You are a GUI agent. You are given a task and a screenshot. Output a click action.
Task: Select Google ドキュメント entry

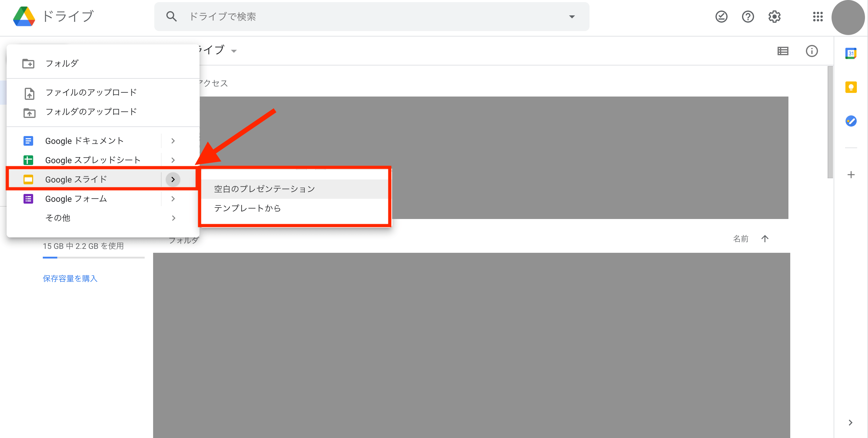[84, 141]
